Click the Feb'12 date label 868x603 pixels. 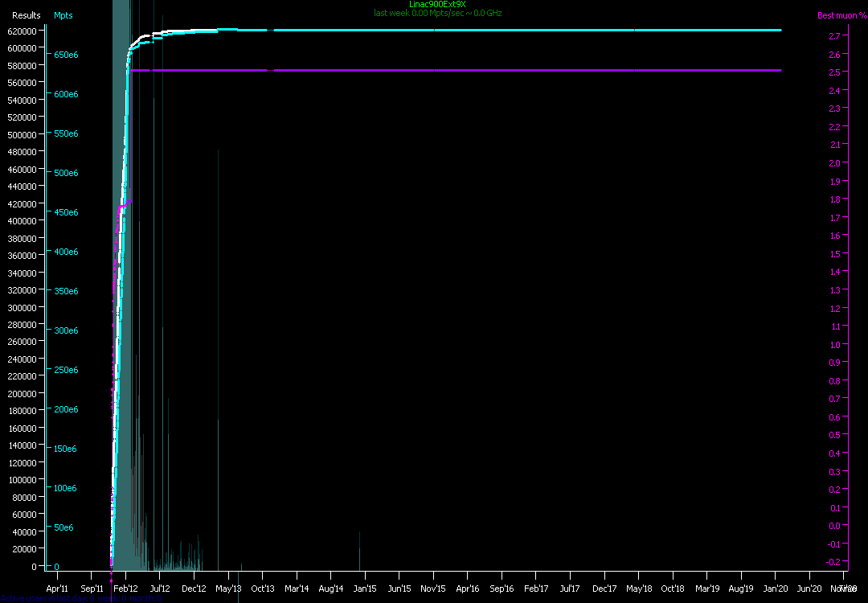click(x=125, y=589)
